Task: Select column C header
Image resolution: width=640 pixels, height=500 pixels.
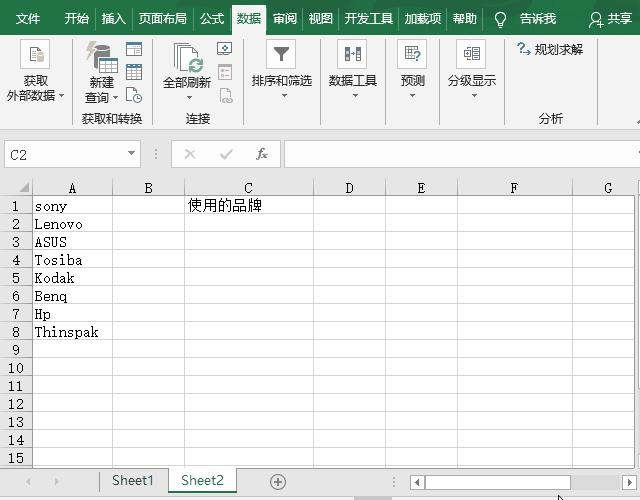Action: tap(249, 188)
